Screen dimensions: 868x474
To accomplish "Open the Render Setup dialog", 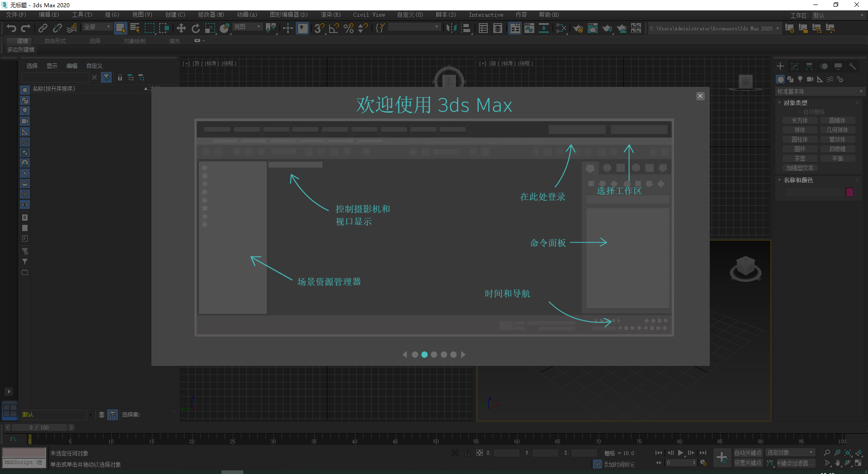I will pyautogui.click(x=578, y=28).
